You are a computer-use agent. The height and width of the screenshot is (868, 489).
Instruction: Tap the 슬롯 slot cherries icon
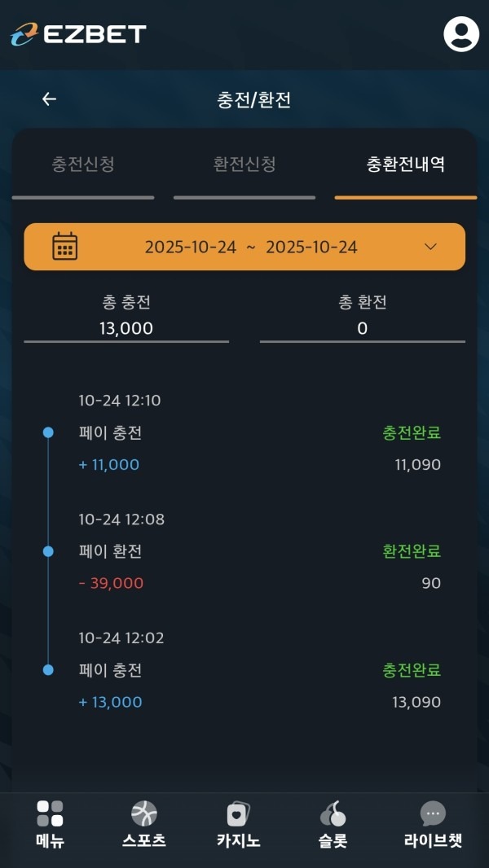(333, 814)
